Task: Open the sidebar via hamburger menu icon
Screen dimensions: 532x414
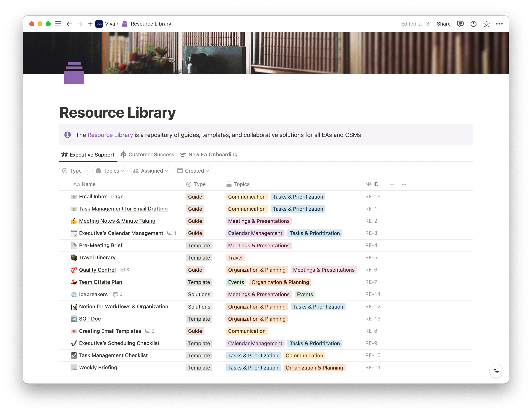Action: 59,24
